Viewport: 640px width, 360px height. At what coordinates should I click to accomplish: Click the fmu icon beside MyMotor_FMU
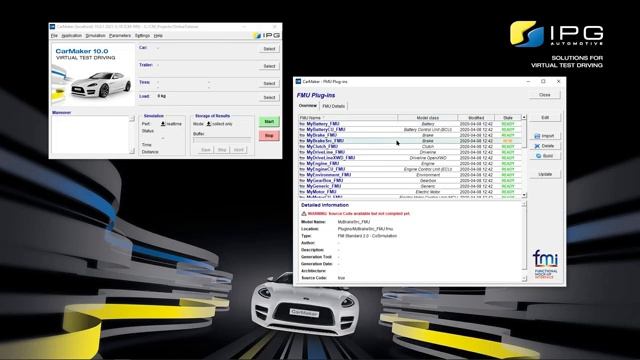tap(302, 191)
